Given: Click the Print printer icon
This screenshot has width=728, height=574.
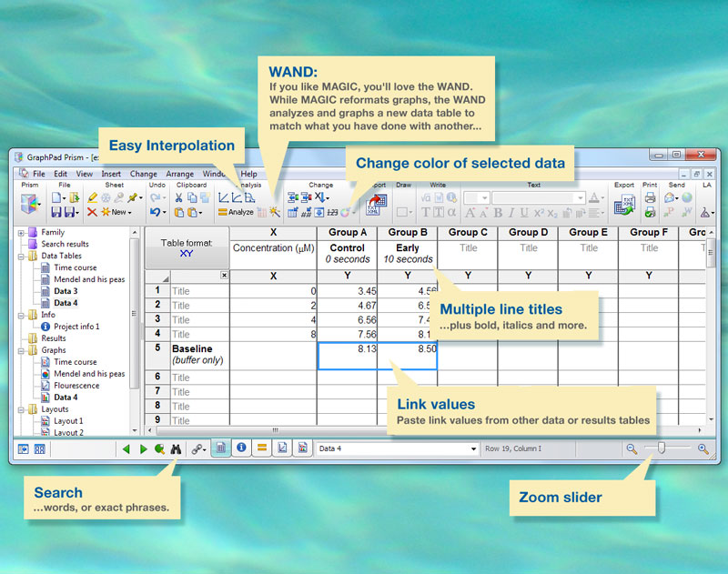Looking at the screenshot, I should tap(650, 197).
